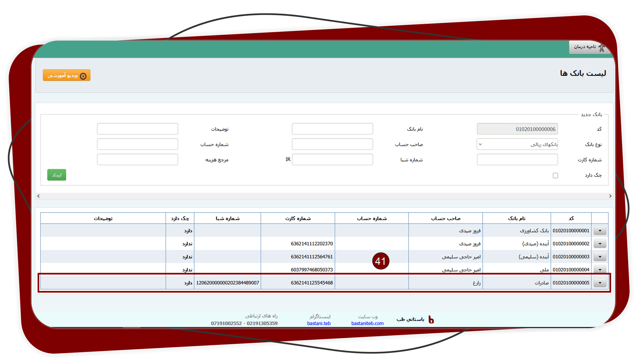Select the ملی bank name cell
The image size is (644, 362).
coord(517,269)
